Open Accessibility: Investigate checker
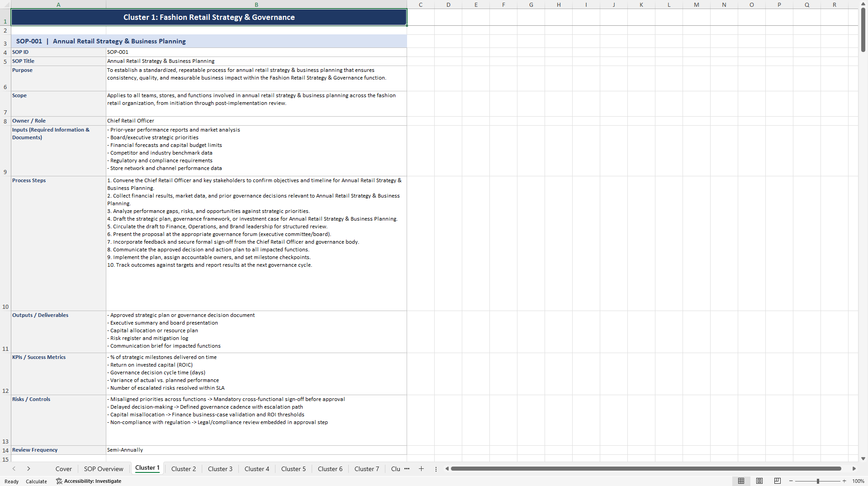 click(x=89, y=481)
